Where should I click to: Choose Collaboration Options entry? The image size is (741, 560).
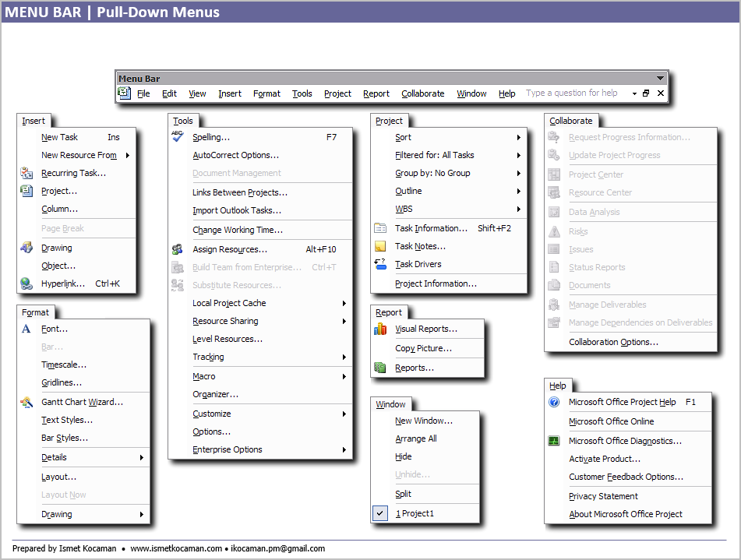(x=613, y=342)
